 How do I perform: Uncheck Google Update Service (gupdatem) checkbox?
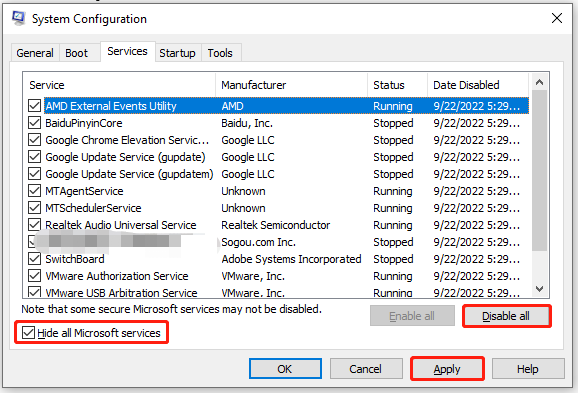click(34, 174)
